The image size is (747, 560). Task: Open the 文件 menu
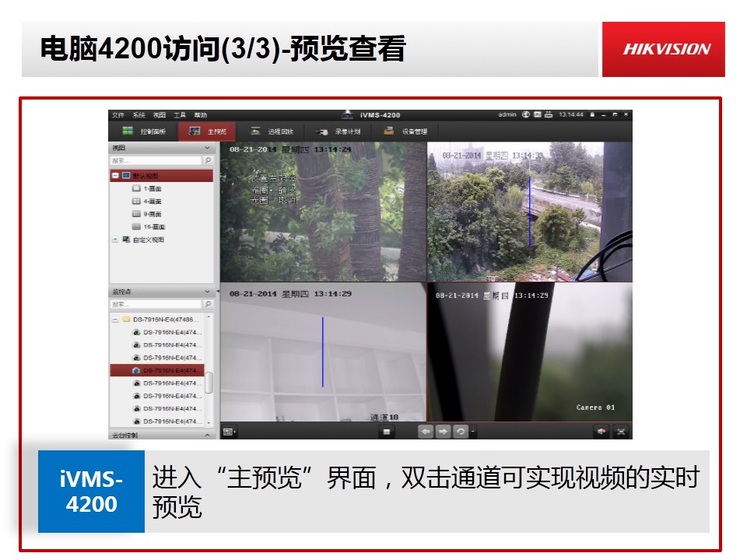point(117,115)
